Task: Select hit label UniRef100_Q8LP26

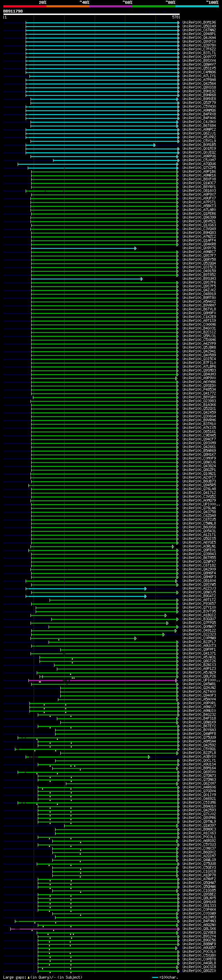Action: click(199, 677)
